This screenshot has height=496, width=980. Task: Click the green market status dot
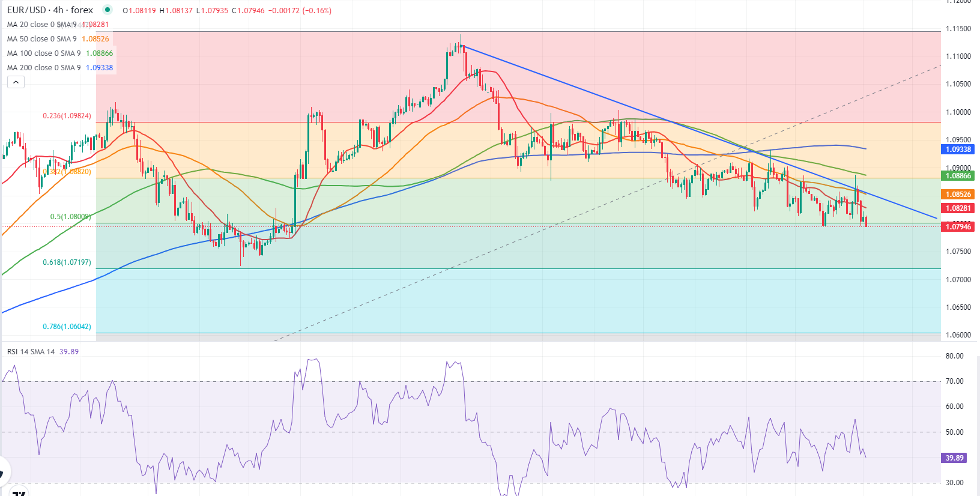point(107,10)
